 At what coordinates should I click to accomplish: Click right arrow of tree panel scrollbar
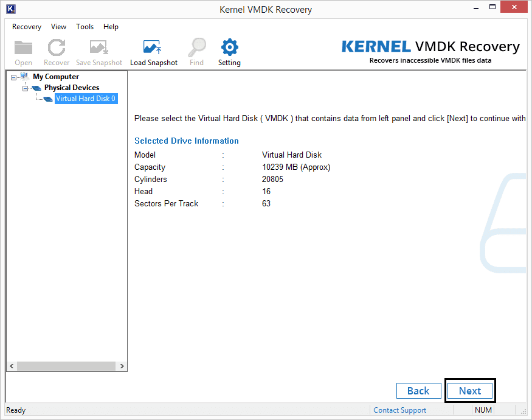click(122, 366)
